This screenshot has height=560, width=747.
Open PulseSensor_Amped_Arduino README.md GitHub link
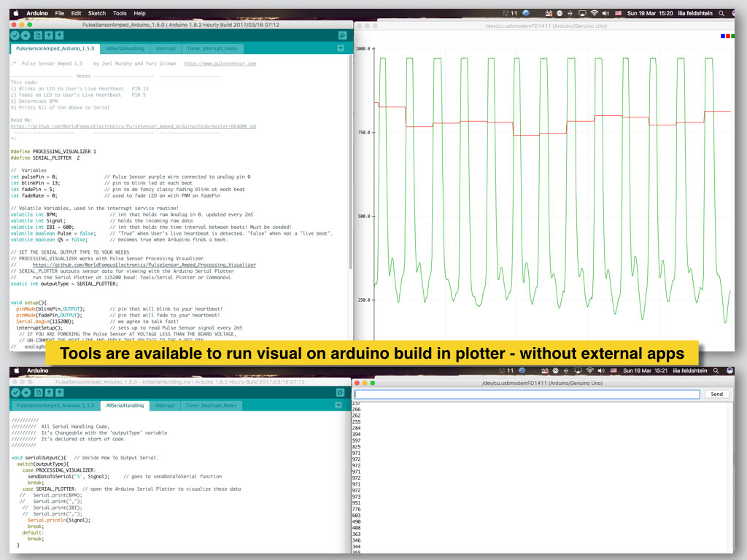(x=133, y=127)
